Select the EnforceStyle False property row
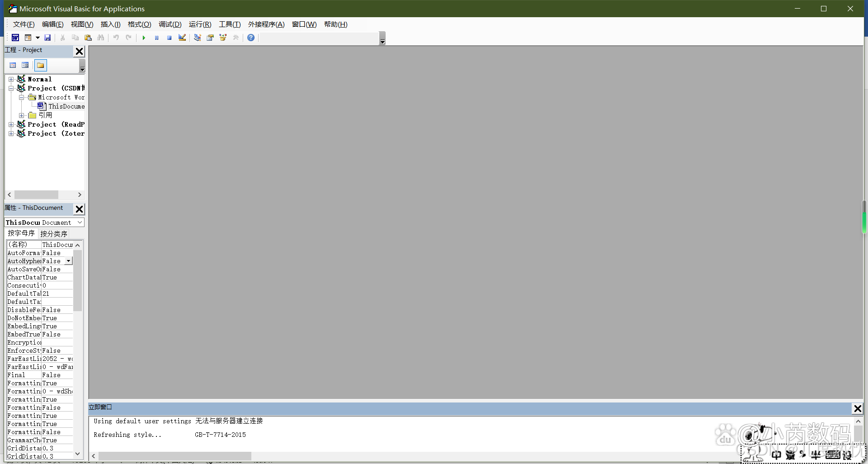Image resolution: width=868 pixels, height=464 pixels. coord(40,350)
